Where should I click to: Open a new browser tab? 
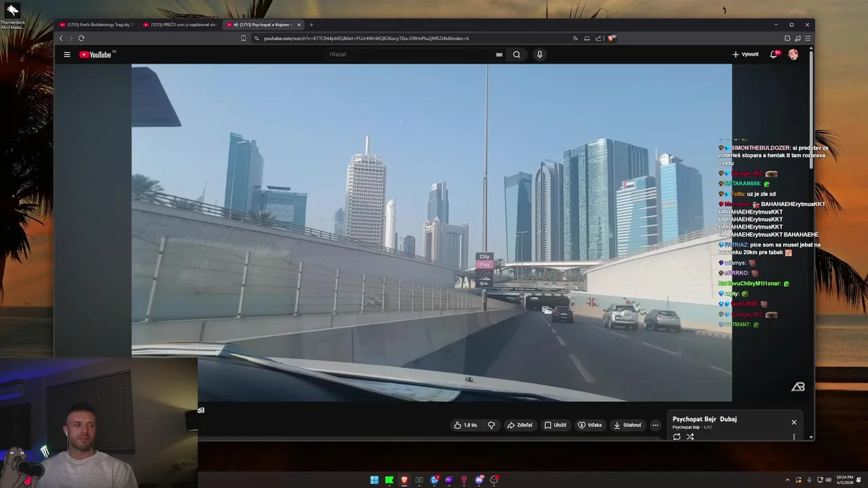pos(311,24)
